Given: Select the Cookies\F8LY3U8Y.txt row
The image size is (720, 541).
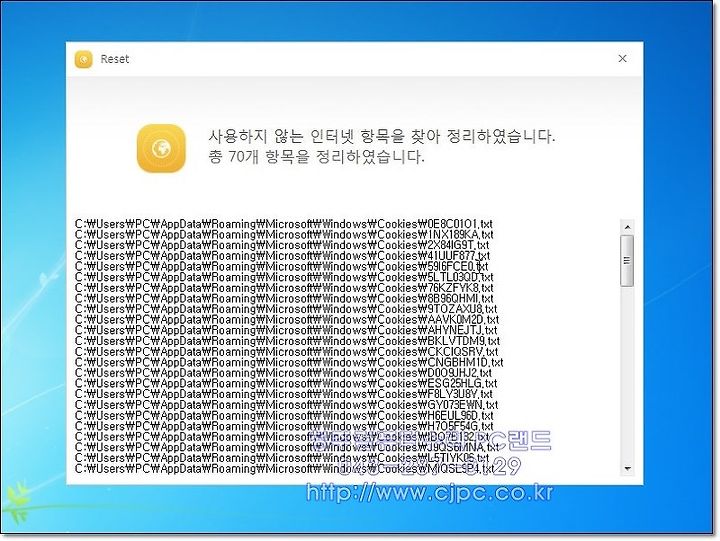Looking at the screenshot, I should tap(284, 394).
